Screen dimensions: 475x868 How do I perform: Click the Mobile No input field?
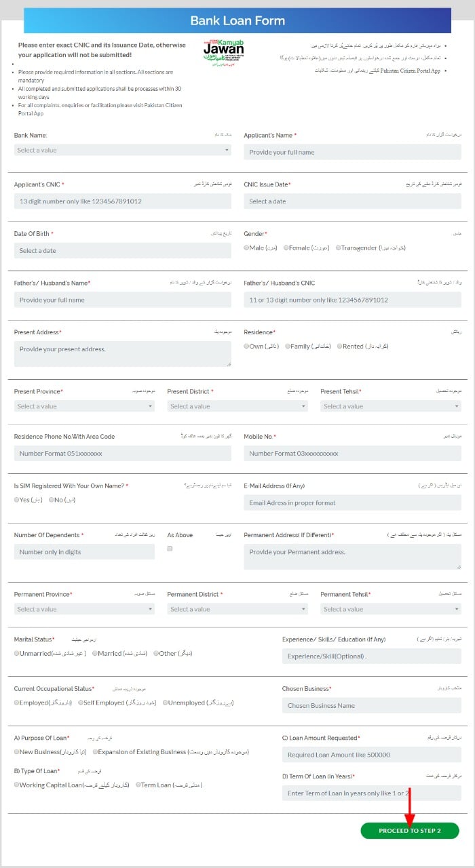click(x=352, y=453)
